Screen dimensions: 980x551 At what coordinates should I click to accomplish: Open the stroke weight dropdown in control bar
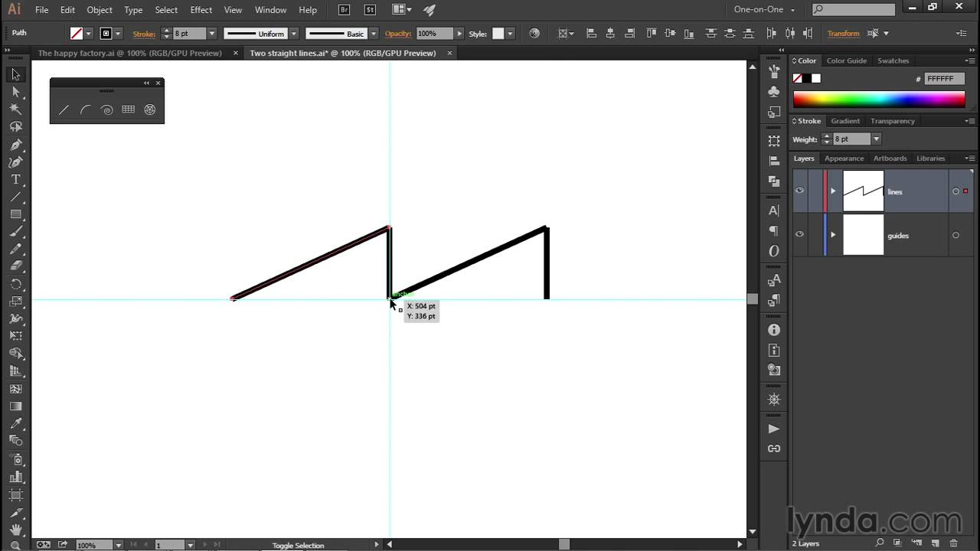click(212, 34)
